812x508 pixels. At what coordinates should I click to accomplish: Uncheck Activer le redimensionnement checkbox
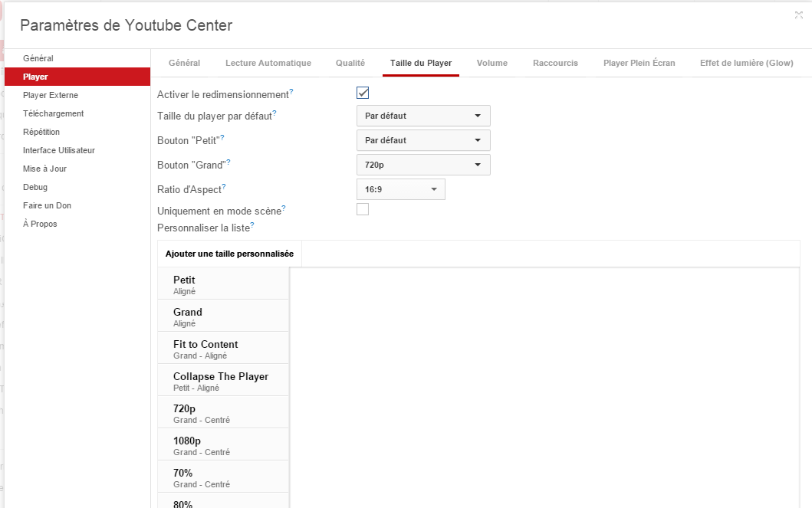[363, 93]
